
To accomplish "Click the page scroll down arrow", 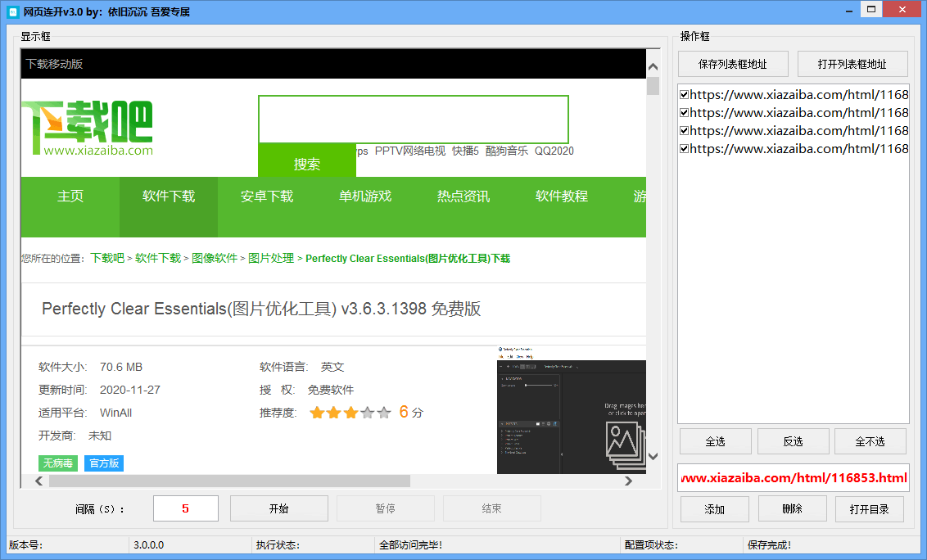I will tap(653, 456).
